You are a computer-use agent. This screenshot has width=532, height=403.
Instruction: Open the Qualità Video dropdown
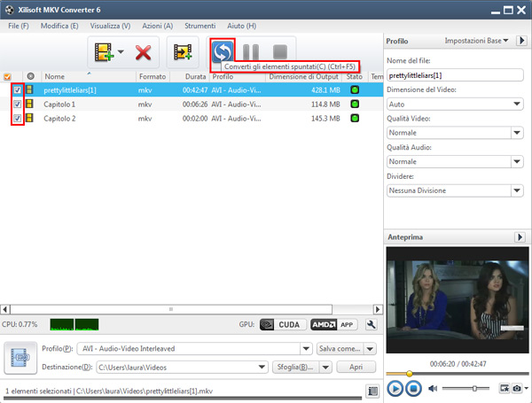(x=455, y=133)
